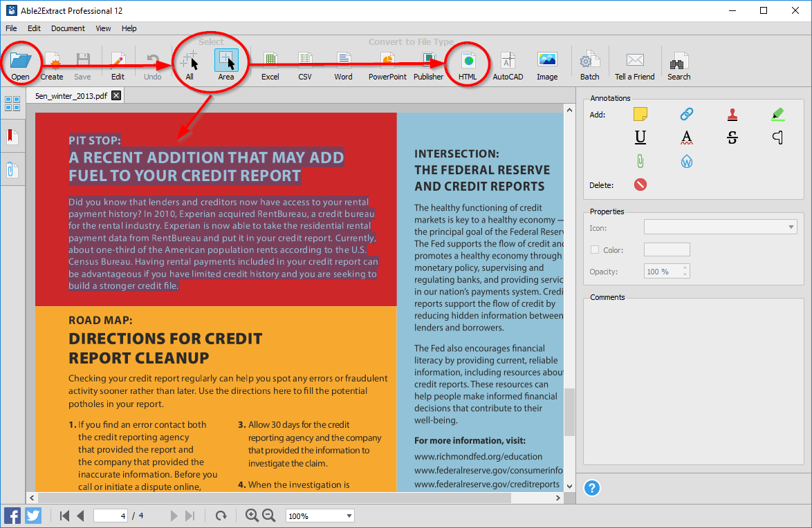Open the bookmarks side panel
Image resolution: width=812 pixels, height=528 pixels.
tap(12, 137)
